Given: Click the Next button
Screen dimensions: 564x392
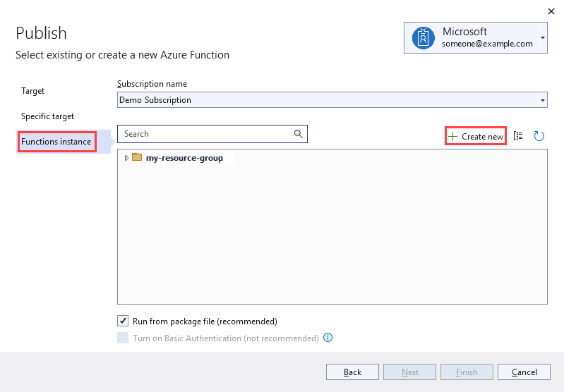Looking at the screenshot, I should coord(409,372).
